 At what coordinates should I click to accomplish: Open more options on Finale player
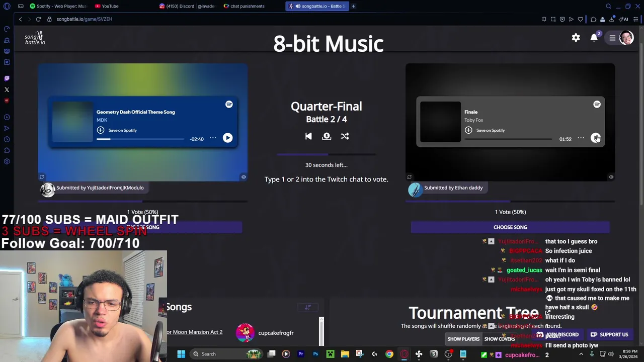(x=581, y=138)
